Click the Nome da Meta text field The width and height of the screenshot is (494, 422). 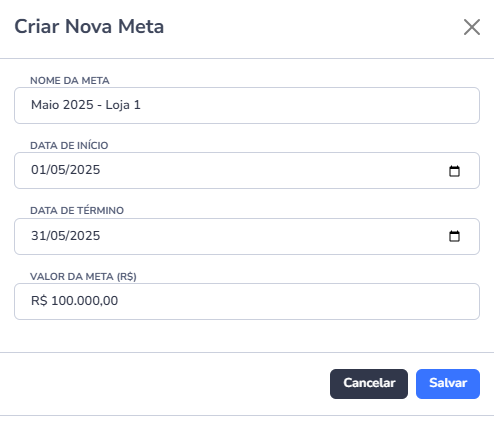(x=247, y=105)
